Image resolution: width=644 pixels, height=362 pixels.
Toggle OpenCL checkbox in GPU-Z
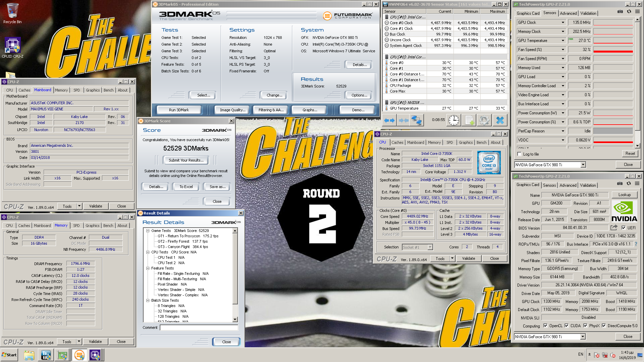click(x=545, y=326)
